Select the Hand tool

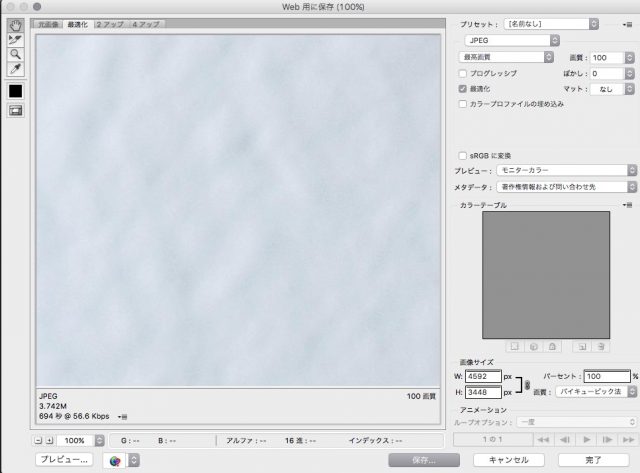click(x=16, y=25)
